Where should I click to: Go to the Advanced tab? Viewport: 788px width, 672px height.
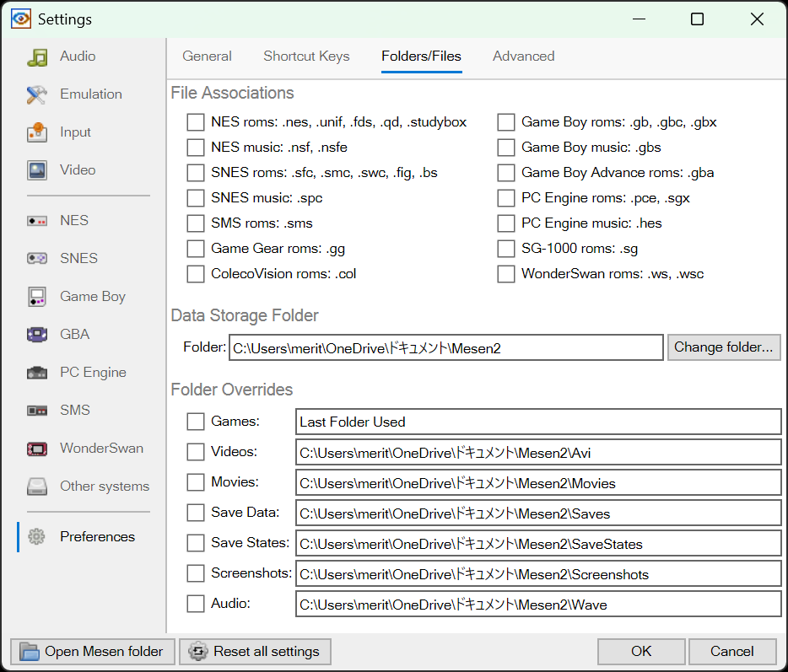pyautogui.click(x=523, y=56)
